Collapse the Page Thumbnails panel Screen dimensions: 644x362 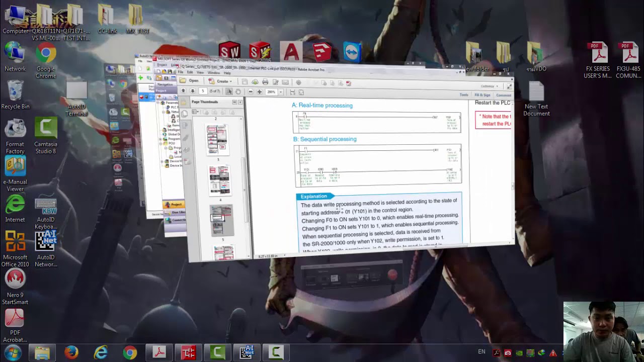point(234,102)
